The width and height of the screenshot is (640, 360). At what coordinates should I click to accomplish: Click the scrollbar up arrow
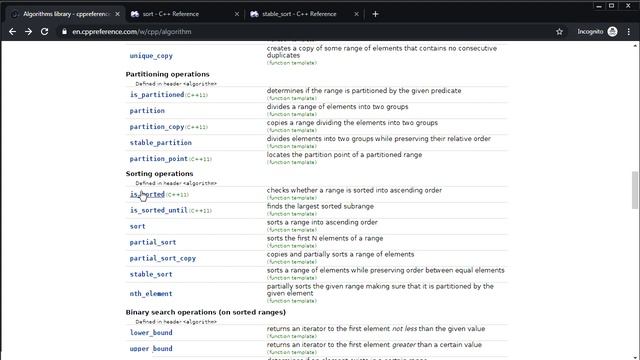click(635, 46)
